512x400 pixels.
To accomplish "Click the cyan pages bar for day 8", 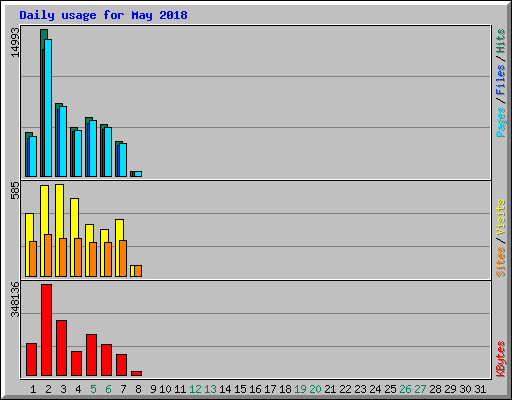I will [x=138, y=174].
